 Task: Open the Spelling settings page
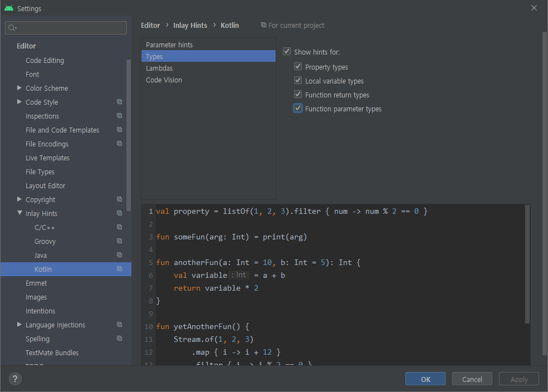pos(37,339)
